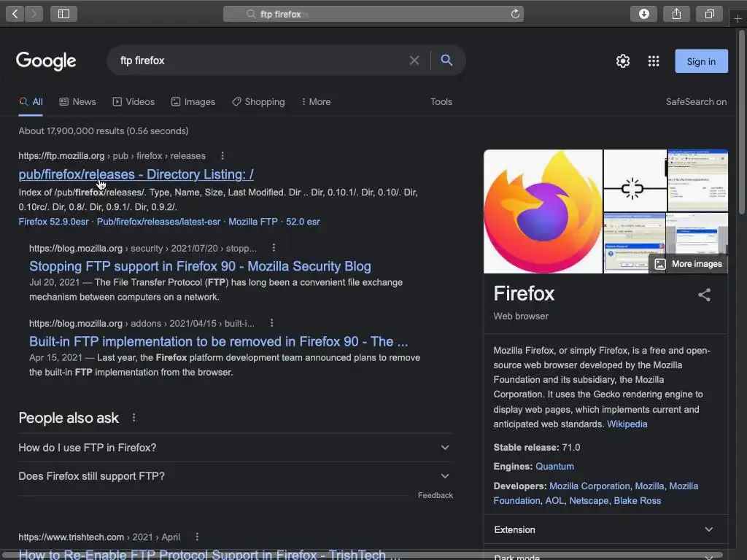Add a new tab with plus button

tap(738, 18)
